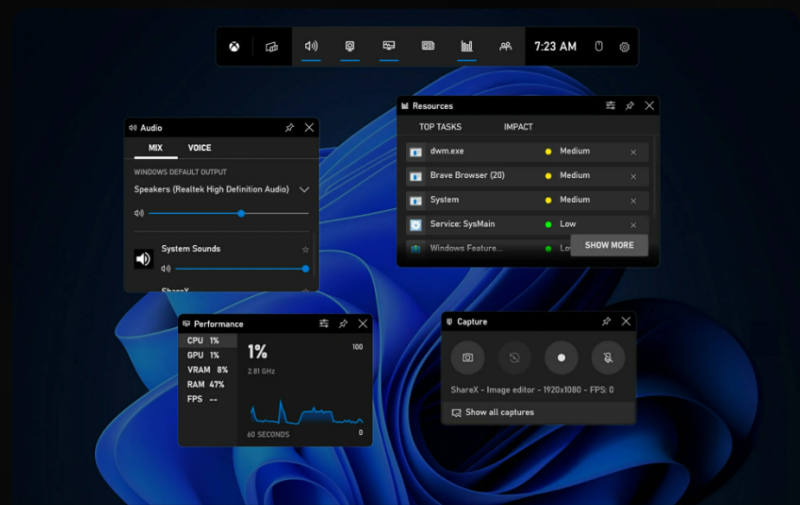
Task: Close the Performance widget
Action: (363, 323)
